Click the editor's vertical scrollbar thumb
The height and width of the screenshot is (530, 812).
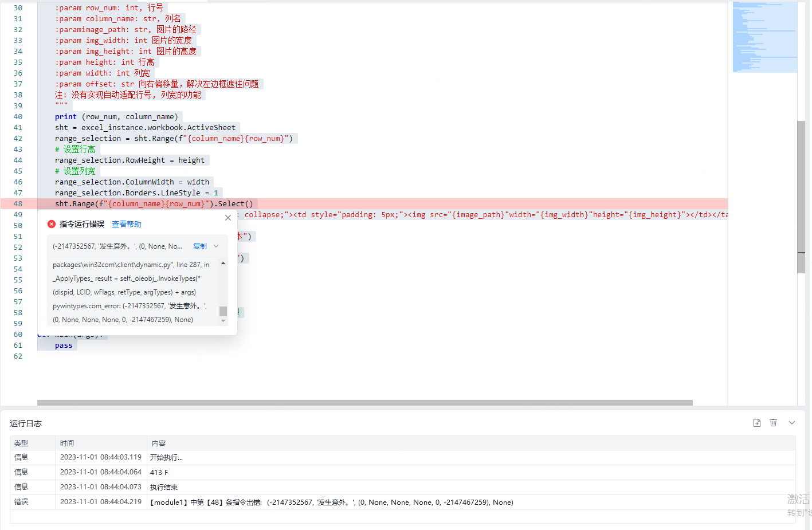click(x=801, y=197)
